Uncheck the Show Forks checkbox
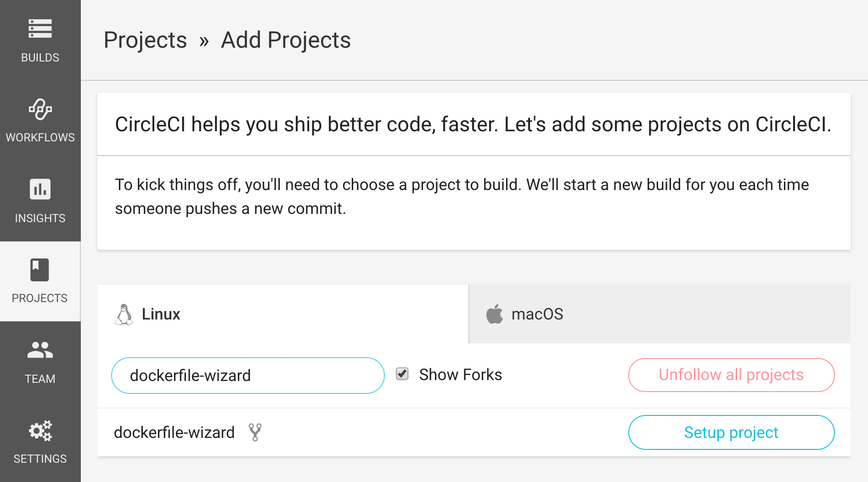 [402, 374]
